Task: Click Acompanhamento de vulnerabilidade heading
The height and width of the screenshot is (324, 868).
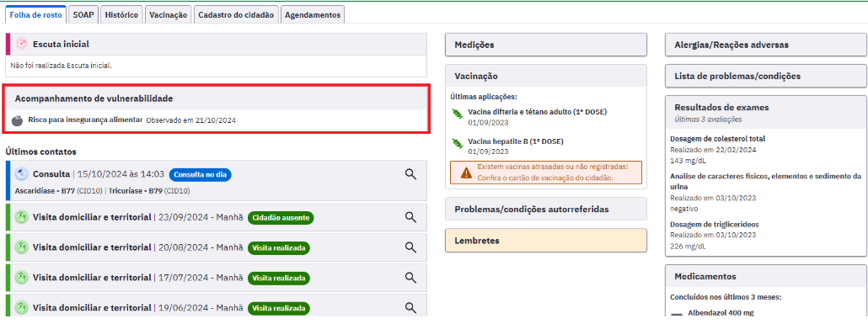Action: [x=94, y=98]
